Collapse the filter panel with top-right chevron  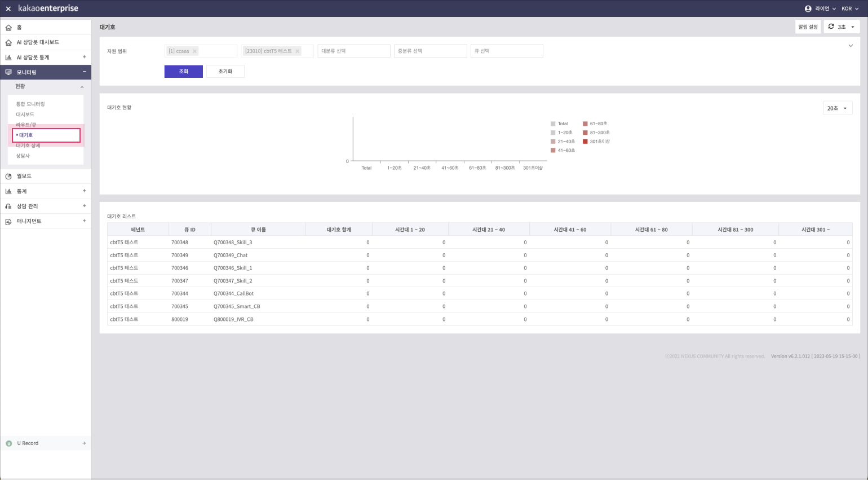(x=851, y=46)
